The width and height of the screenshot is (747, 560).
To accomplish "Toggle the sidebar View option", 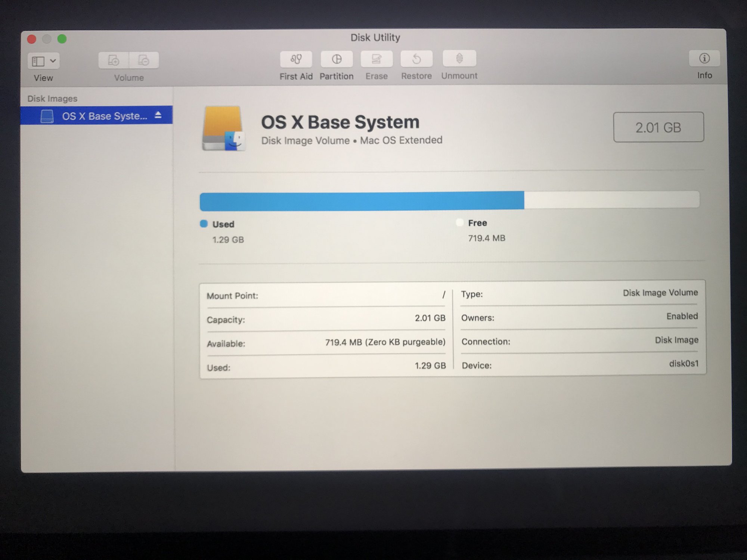I will pyautogui.click(x=39, y=60).
